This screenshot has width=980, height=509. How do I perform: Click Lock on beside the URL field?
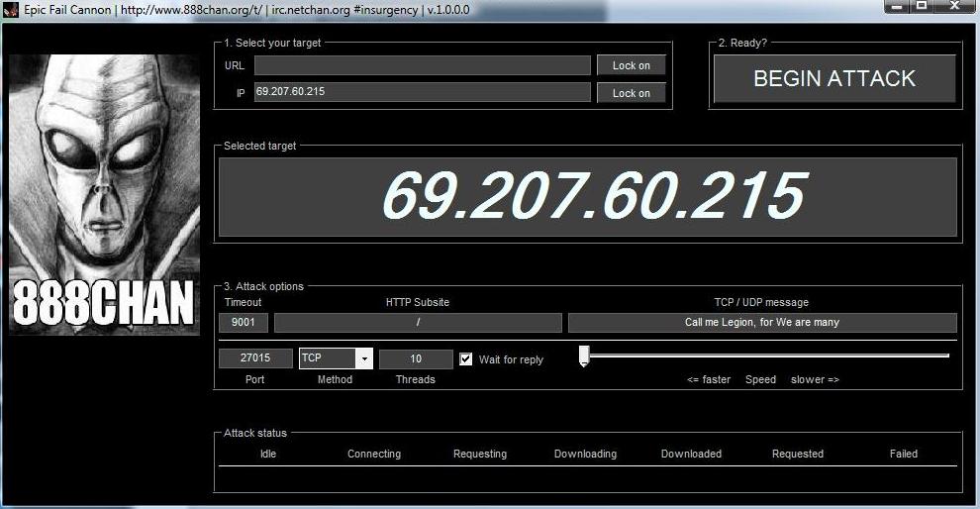[x=632, y=65]
